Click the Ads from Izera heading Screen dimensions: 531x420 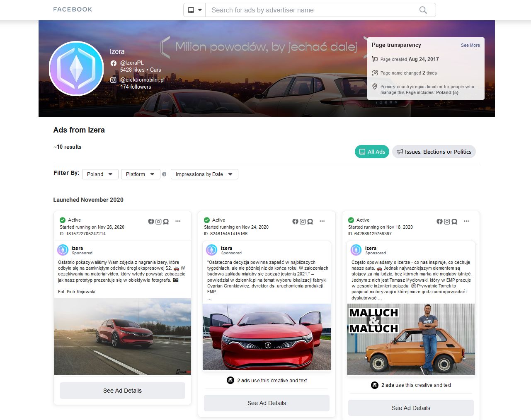[79, 130]
